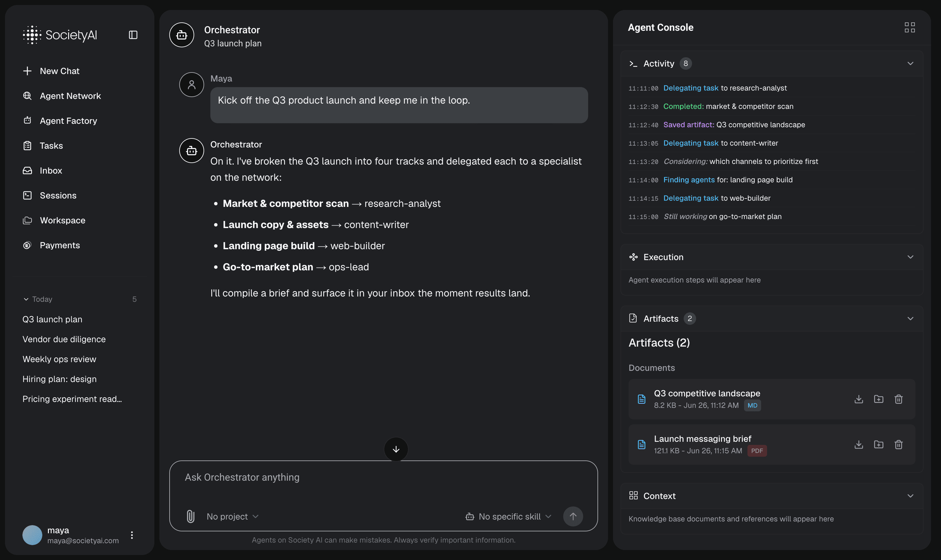Open the No project dropdown
941x560 pixels.
(x=232, y=517)
